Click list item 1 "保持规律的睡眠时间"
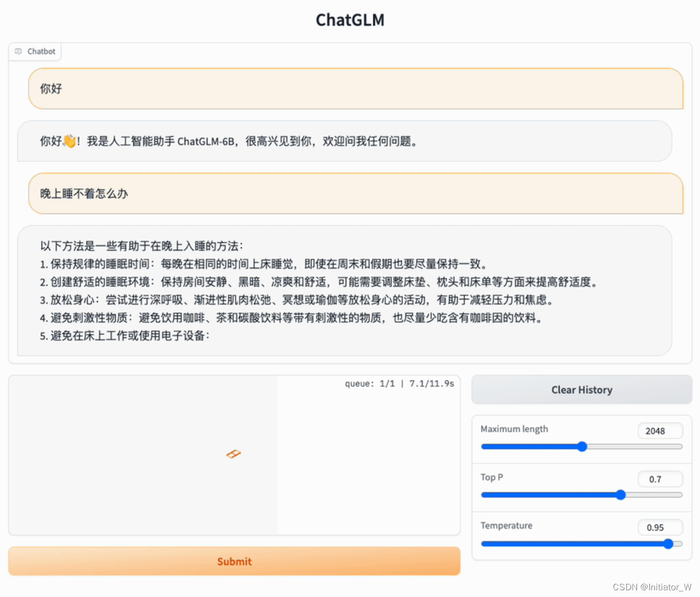Image resolution: width=700 pixels, height=597 pixels. point(264,264)
